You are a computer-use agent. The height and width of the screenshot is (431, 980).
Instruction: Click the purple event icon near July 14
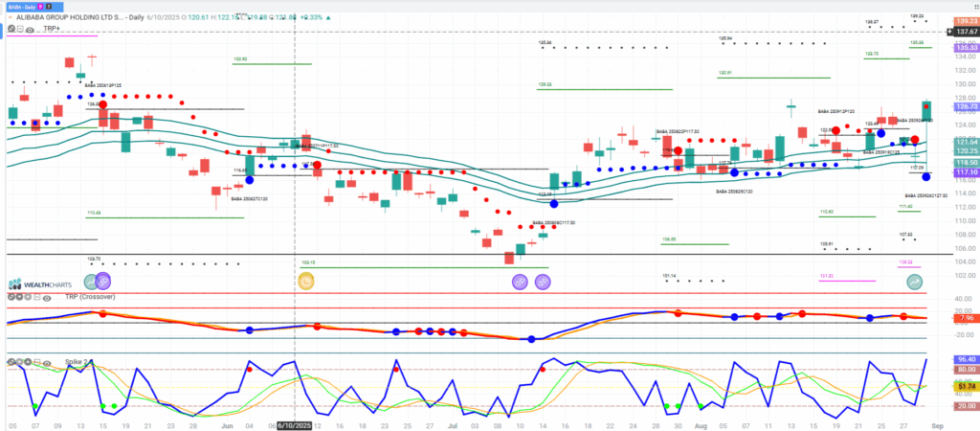click(x=543, y=283)
